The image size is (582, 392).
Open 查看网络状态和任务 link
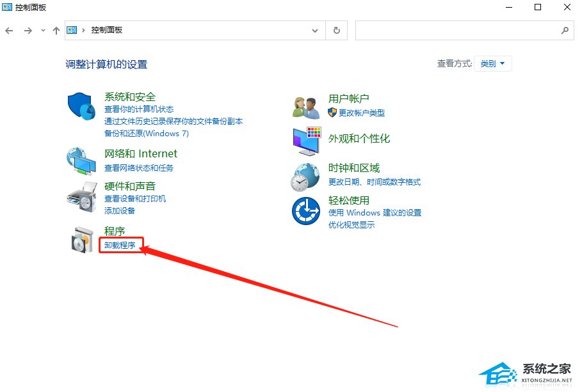[139, 168]
